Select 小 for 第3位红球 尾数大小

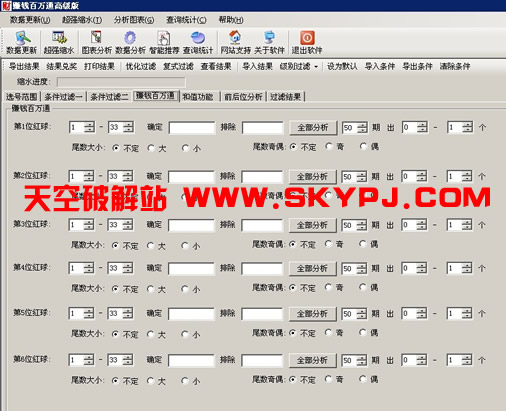185,246
